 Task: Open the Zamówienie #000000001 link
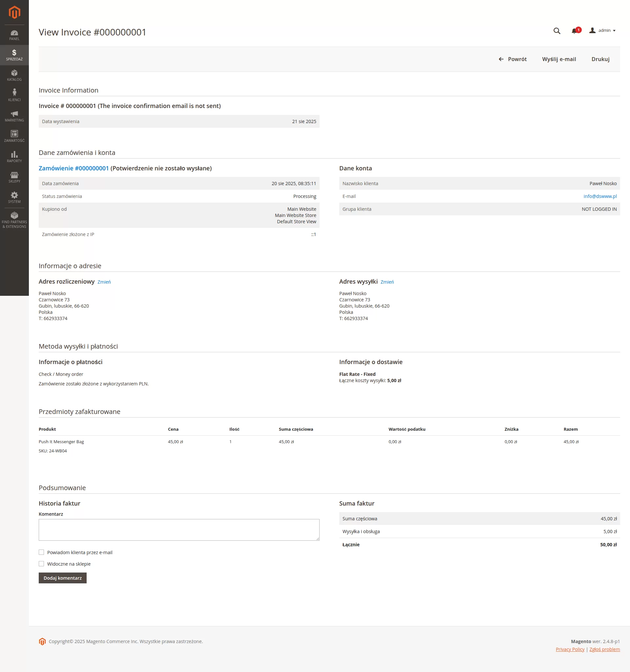pyautogui.click(x=73, y=168)
